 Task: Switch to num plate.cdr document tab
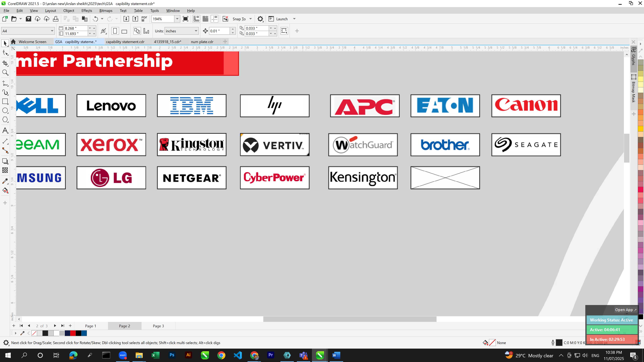click(202, 42)
